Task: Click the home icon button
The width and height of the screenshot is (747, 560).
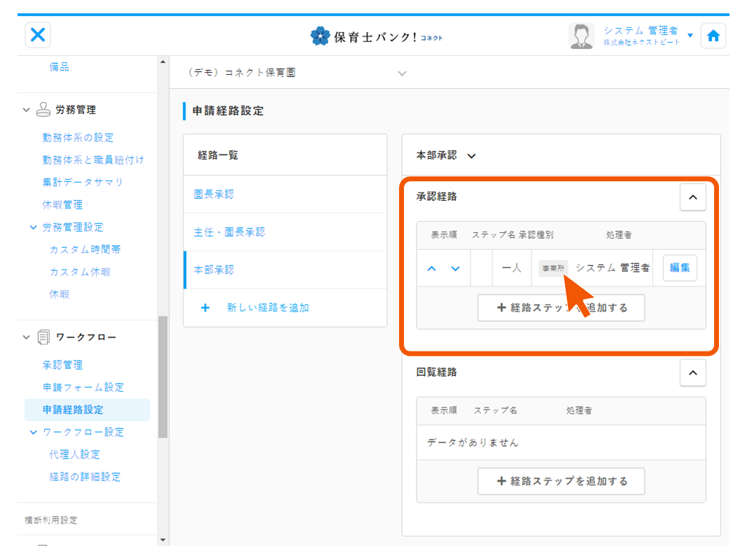Action: [x=713, y=36]
